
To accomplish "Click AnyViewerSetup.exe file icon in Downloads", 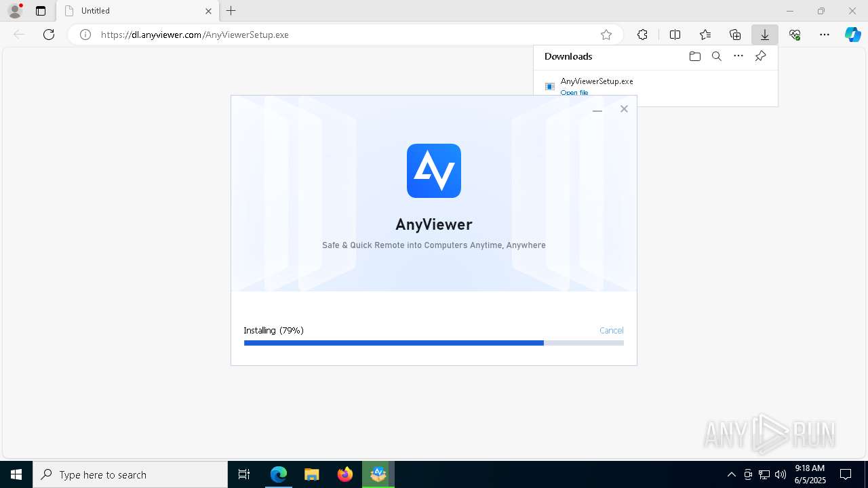I will pos(550,86).
